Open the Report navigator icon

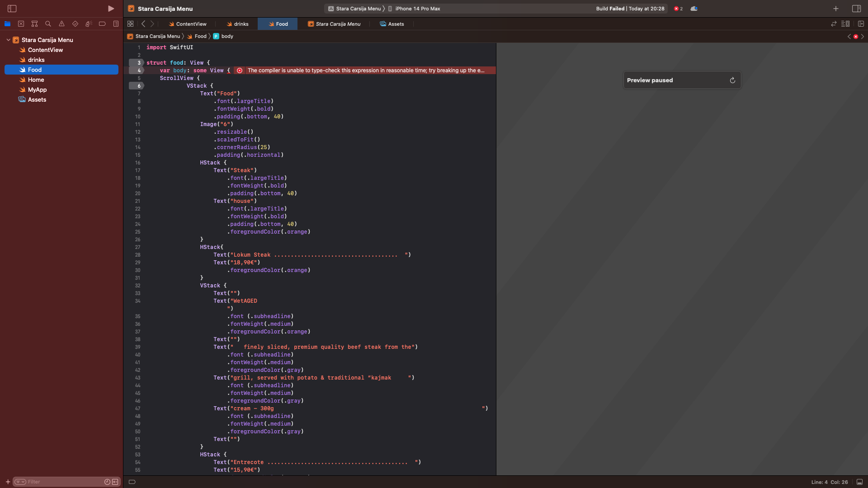pos(116,24)
